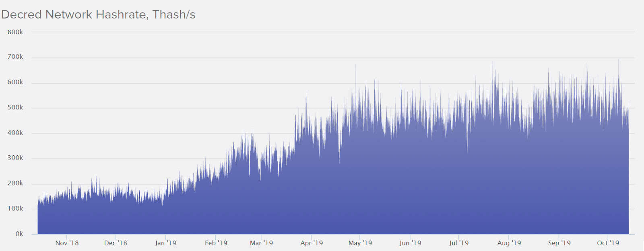Click the Feb '19 date label
The image size is (644, 251).
click(216, 243)
